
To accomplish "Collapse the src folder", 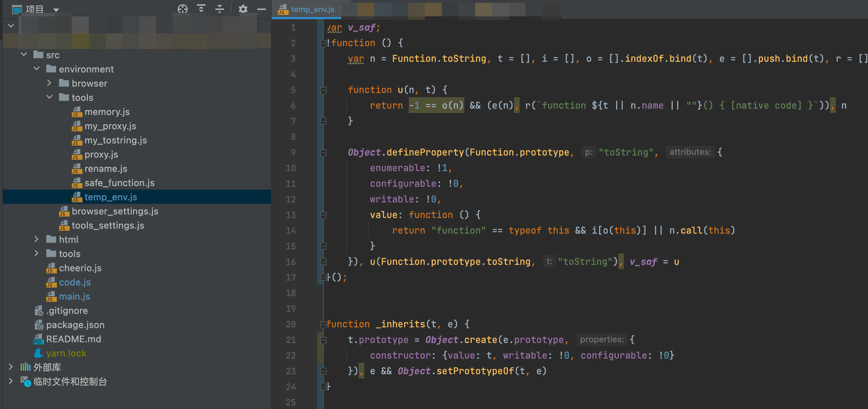I will [x=24, y=55].
